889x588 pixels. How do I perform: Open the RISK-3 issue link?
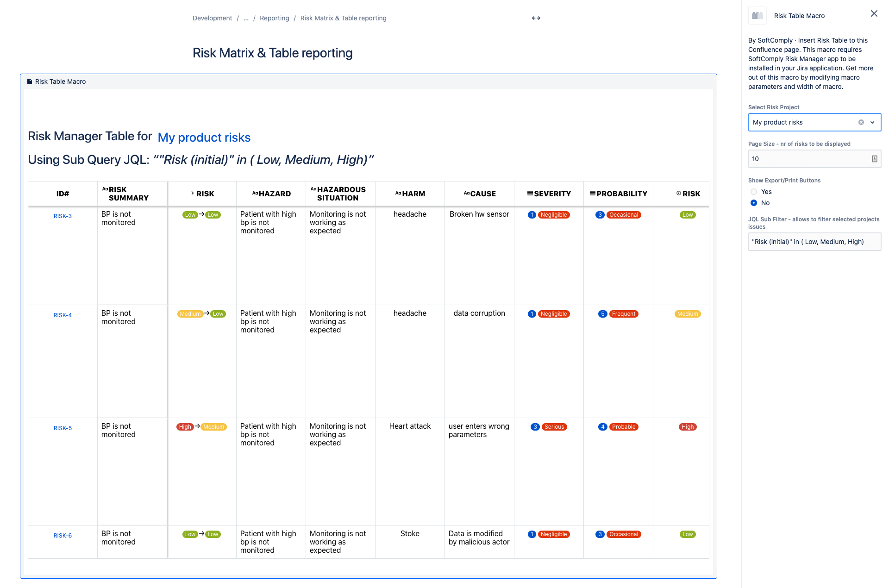click(x=63, y=216)
